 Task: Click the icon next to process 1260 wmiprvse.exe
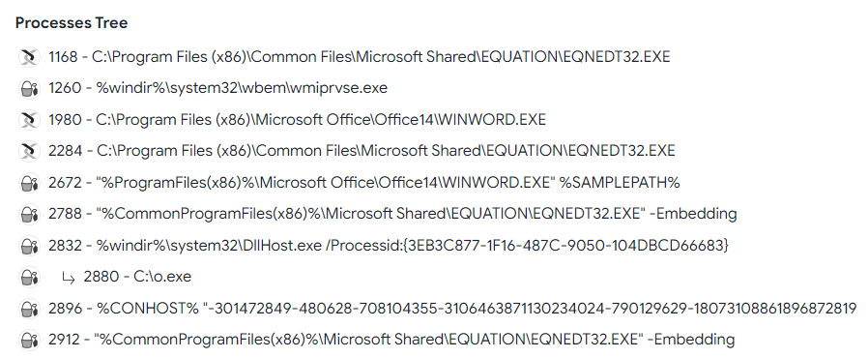(x=28, y=88)
